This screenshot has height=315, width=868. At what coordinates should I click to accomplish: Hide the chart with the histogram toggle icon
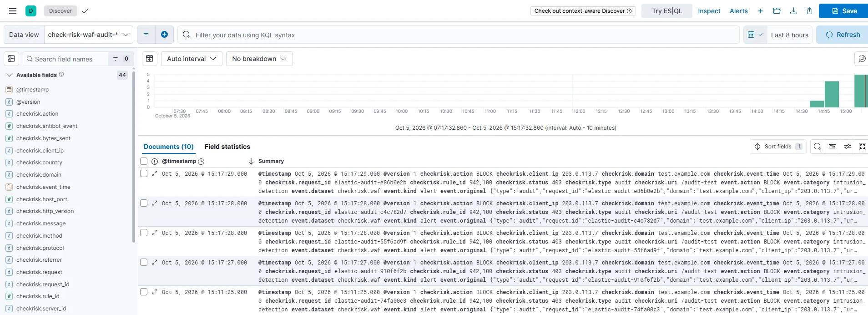149,59
